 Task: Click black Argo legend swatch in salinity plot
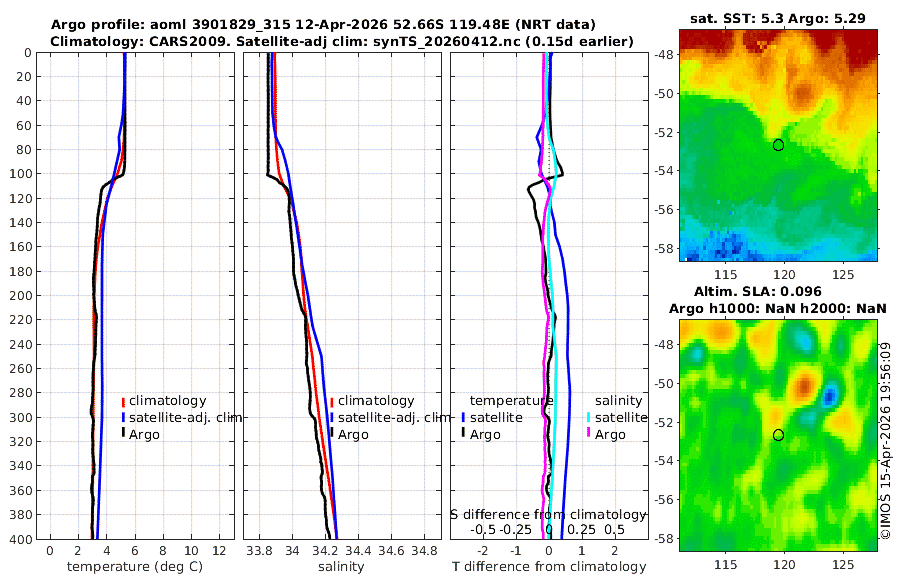click(332, 434)
